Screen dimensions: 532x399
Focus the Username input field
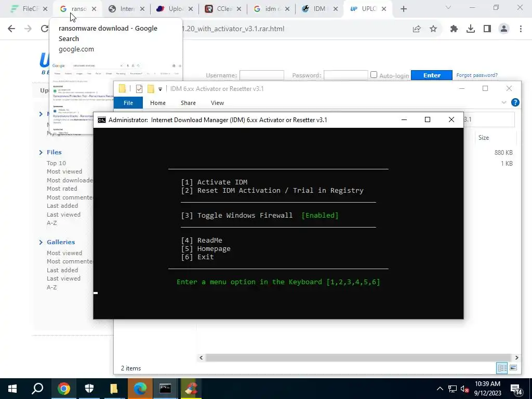point(262,75)
